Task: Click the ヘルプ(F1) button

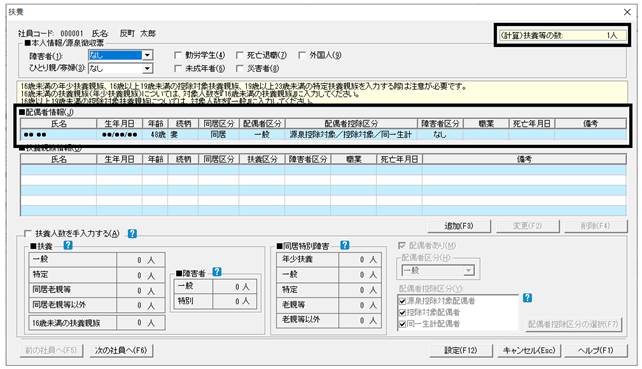Action: 596,350
